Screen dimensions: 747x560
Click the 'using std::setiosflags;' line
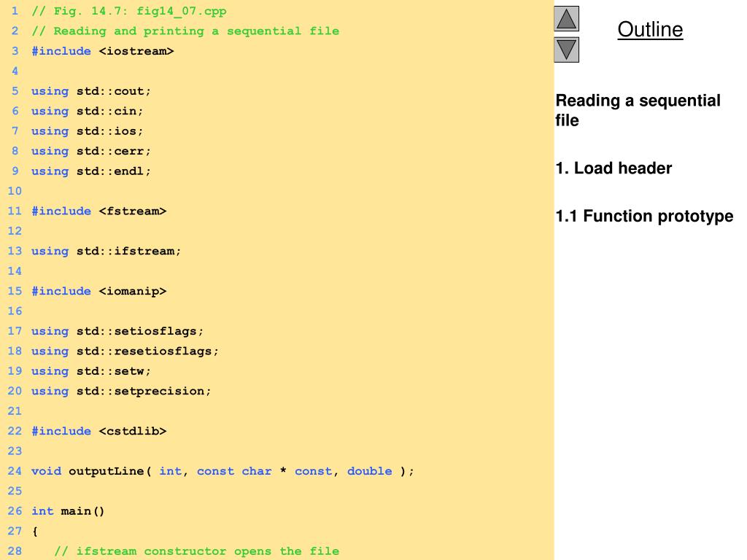117,331
